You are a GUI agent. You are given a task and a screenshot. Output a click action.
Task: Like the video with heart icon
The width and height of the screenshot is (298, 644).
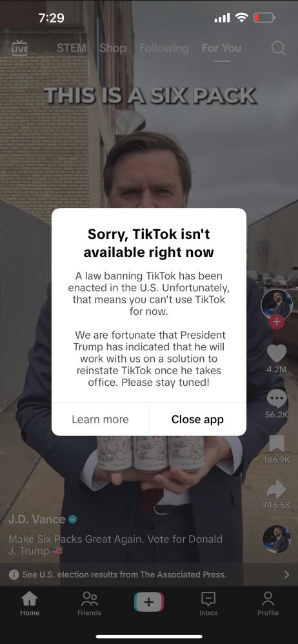(x=277, y=353)
